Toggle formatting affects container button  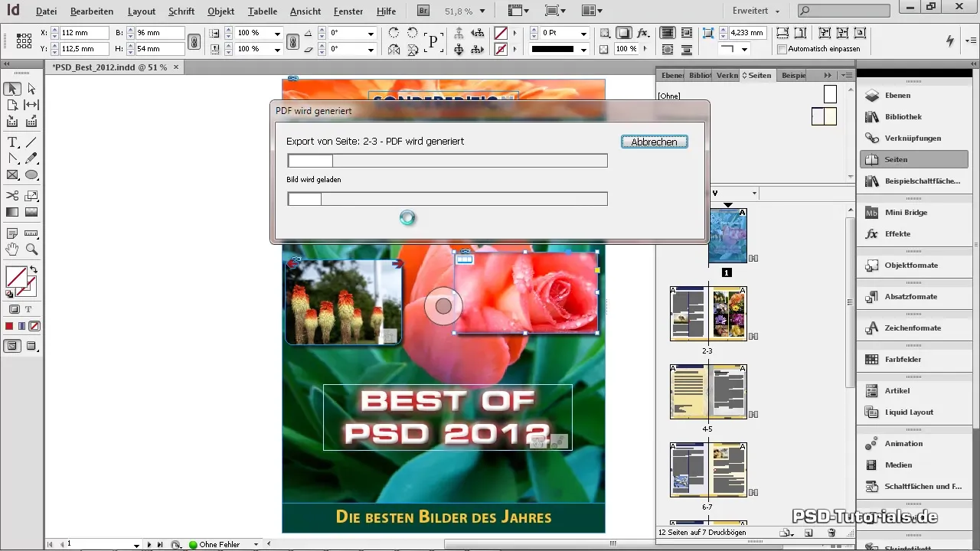pyautogui.click(x=14, y=309)
